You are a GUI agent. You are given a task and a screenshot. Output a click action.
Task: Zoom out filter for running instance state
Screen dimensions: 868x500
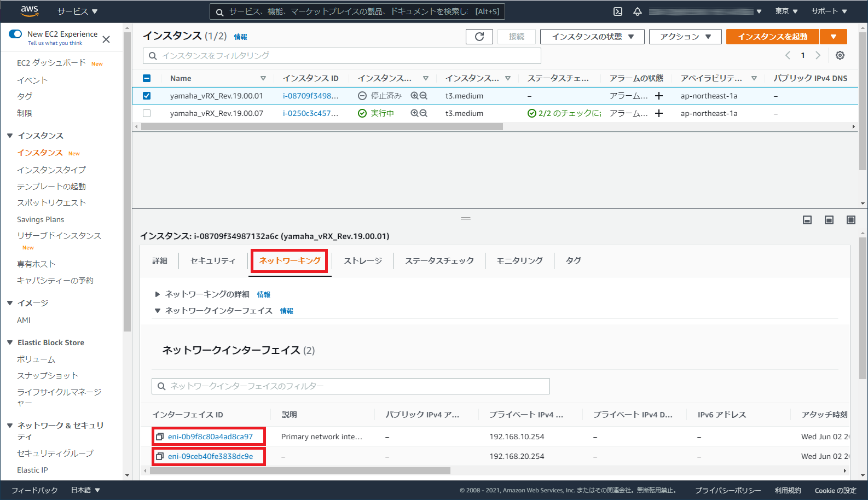(423, 113)
